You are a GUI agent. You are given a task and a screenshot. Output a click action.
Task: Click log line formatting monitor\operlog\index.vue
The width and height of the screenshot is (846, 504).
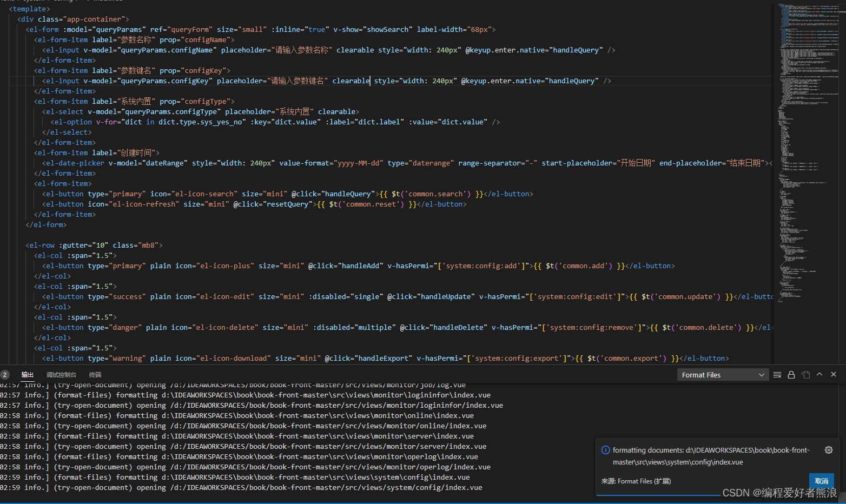click(x=239, y=456)
